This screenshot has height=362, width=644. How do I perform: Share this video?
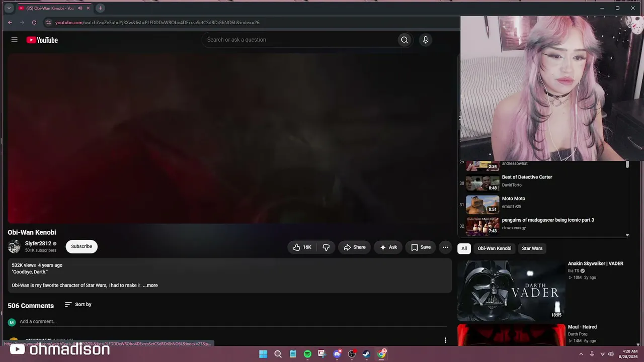point(355,247)
